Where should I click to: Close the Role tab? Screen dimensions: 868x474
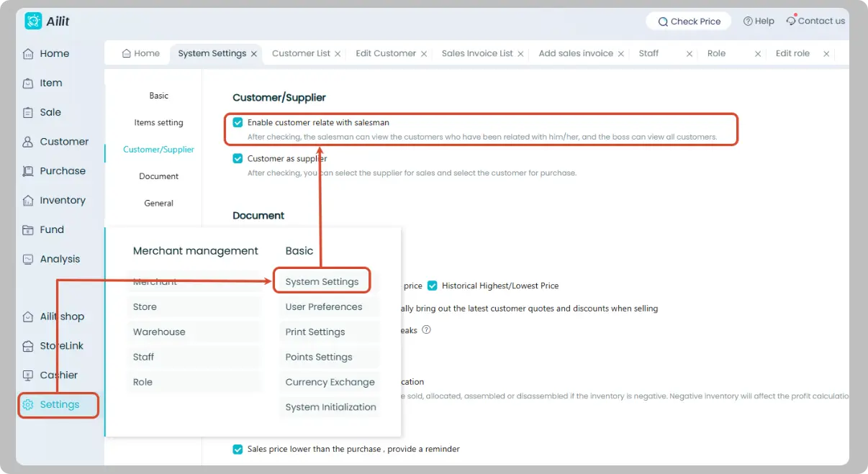758,54
